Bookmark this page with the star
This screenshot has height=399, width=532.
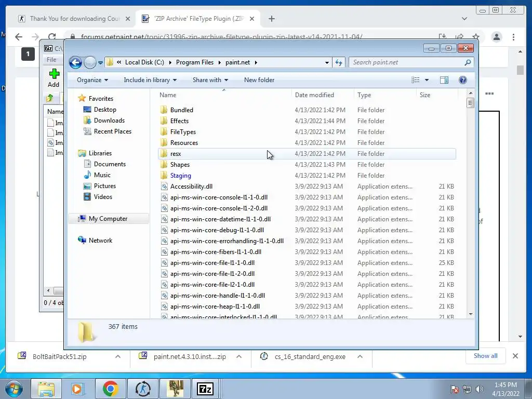tap(476, 37)
